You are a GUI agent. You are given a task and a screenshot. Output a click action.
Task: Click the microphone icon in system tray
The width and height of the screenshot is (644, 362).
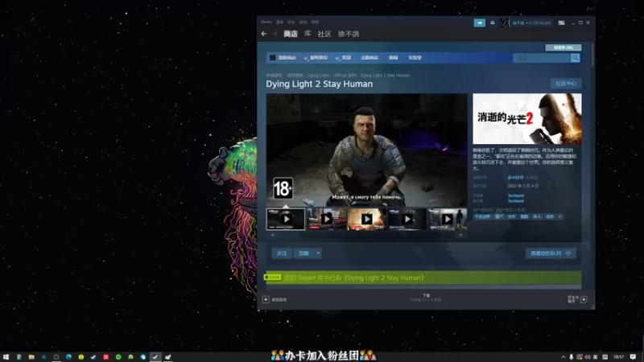coord(572,357)
